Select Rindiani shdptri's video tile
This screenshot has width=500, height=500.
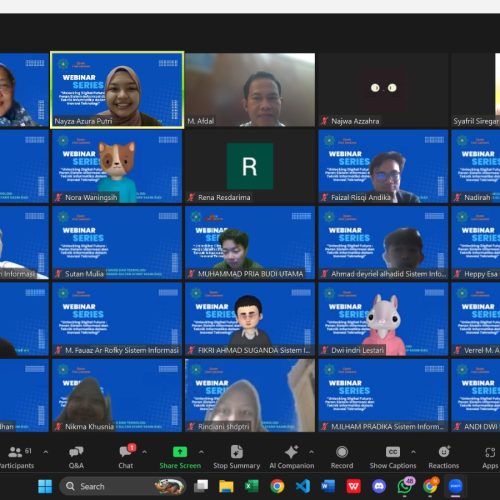250,395
